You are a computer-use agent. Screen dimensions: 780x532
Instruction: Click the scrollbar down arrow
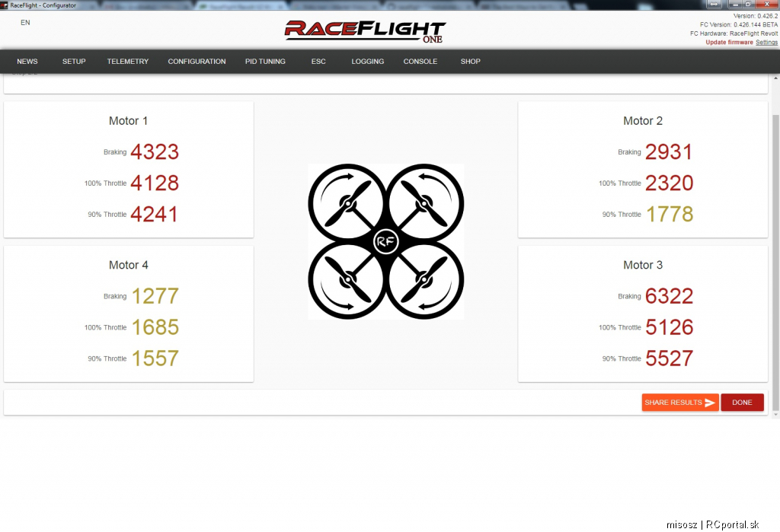tap(775, 414)
